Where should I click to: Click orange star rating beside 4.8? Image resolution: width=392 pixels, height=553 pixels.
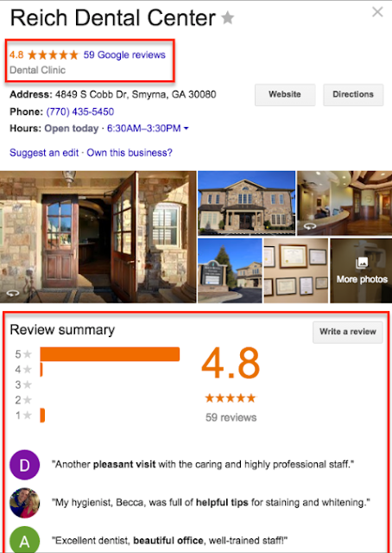pos(53,54)
